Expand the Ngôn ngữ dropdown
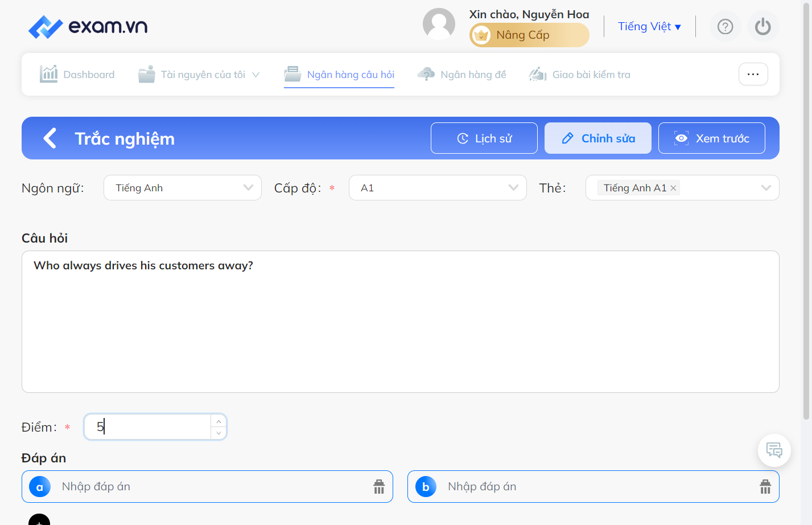 pyautogui.click(x=183, y=188)
